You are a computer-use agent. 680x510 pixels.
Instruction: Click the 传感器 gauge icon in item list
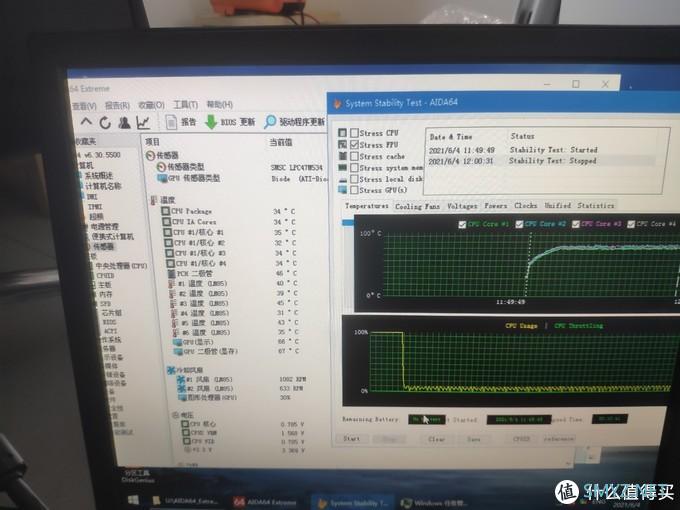(150, 155)
